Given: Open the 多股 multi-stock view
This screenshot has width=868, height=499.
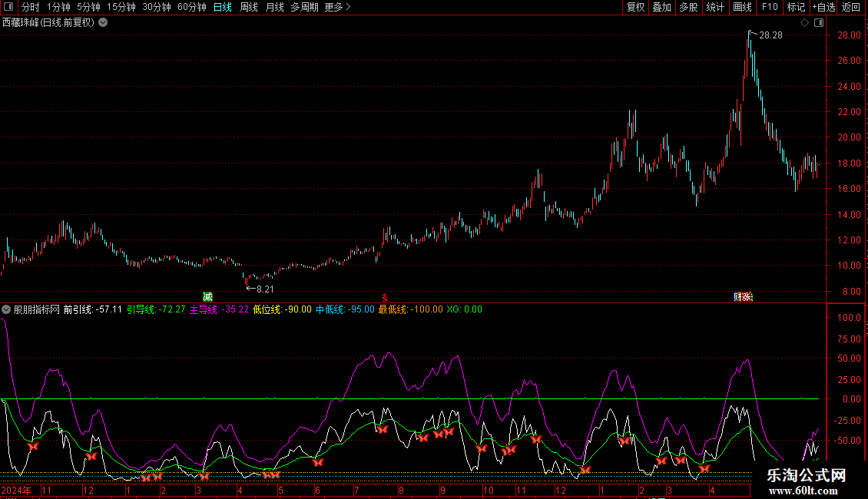Looking at the screenshot, I should pos(688,7).
